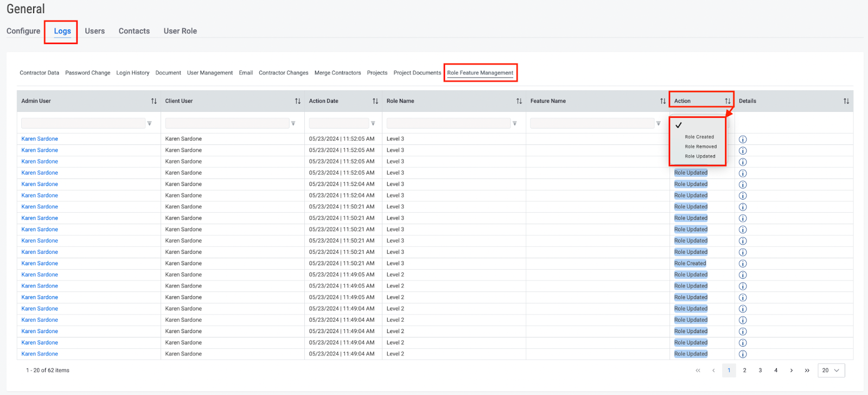
Task: Click the Role Name filter funnel icon
Action: click(514, 124)
